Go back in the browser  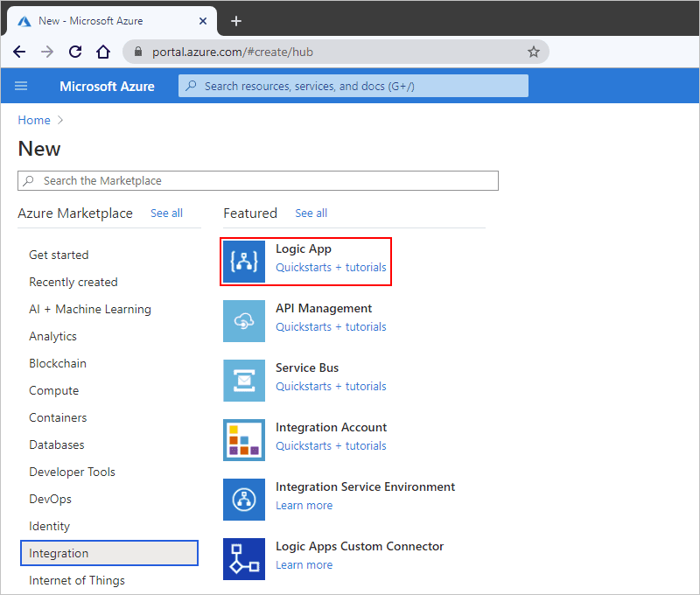click(19, 52)
